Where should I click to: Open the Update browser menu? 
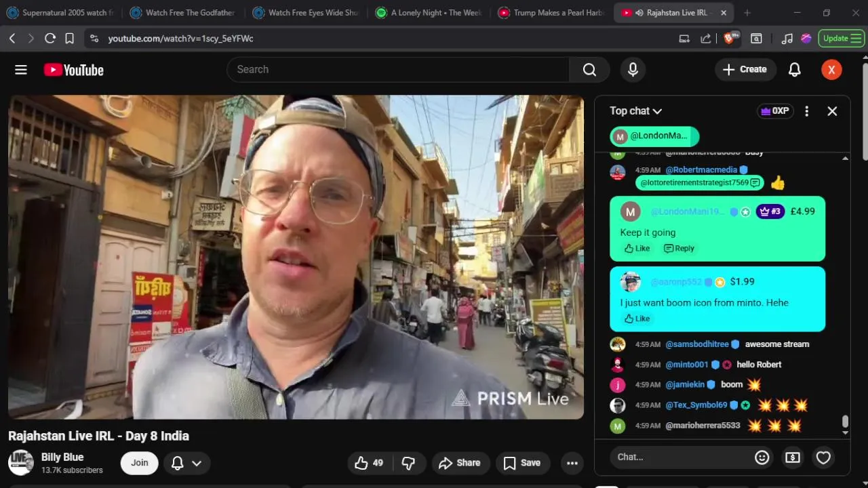[841, 39]
